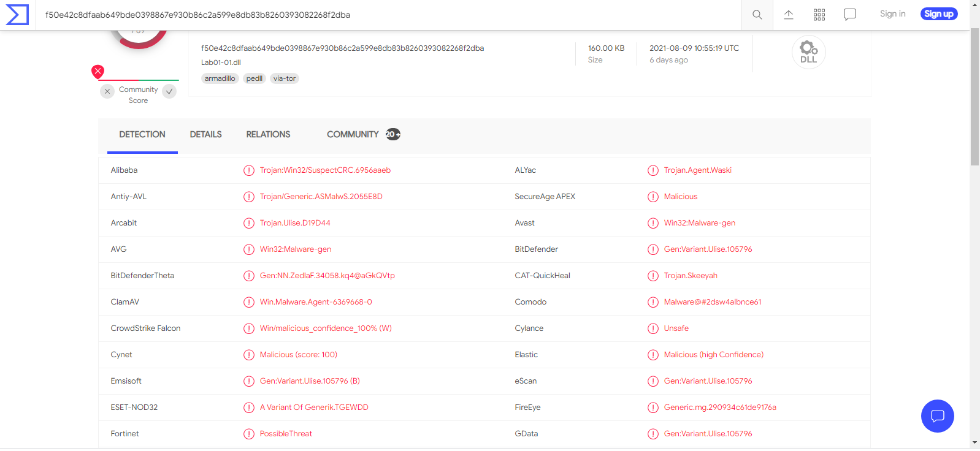Click warning icon for SecureAge APEX result
This screenshot has width=980, height=451.
(653, 197)
